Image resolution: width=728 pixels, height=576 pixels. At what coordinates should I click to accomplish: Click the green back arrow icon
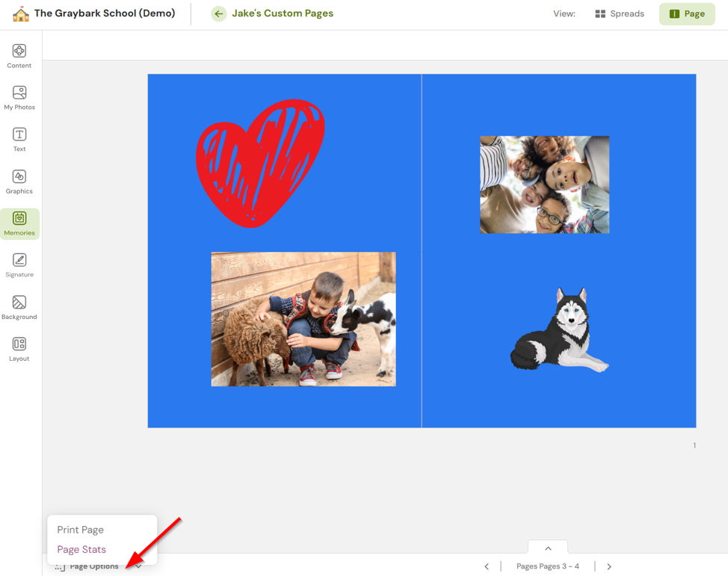[x=218, y=13]
